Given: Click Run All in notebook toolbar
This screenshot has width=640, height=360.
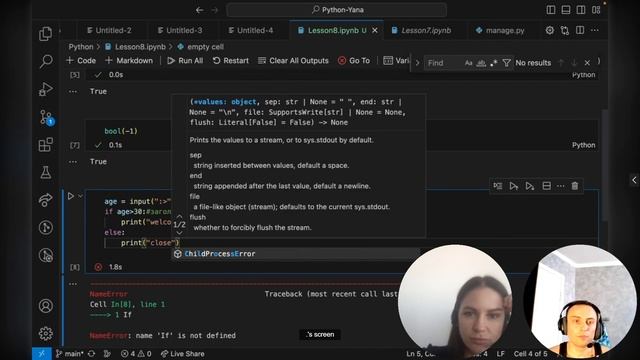Looking at the screenshot, I should coord(185,60).
